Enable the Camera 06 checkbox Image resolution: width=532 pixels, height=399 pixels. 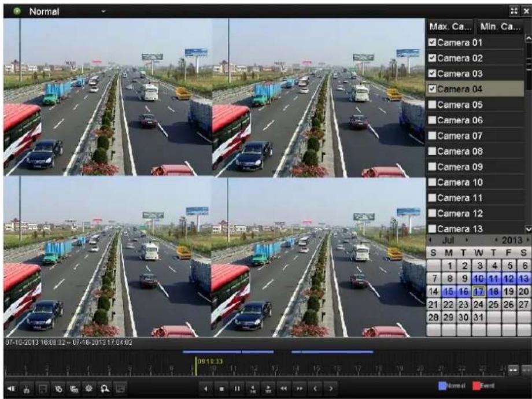[x=432, y=120]
